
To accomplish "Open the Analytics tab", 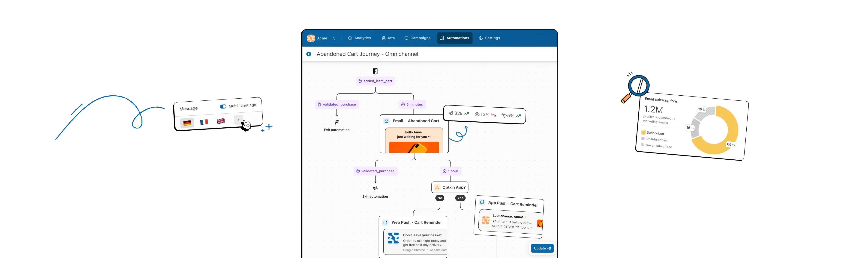I will click(359, 38).
